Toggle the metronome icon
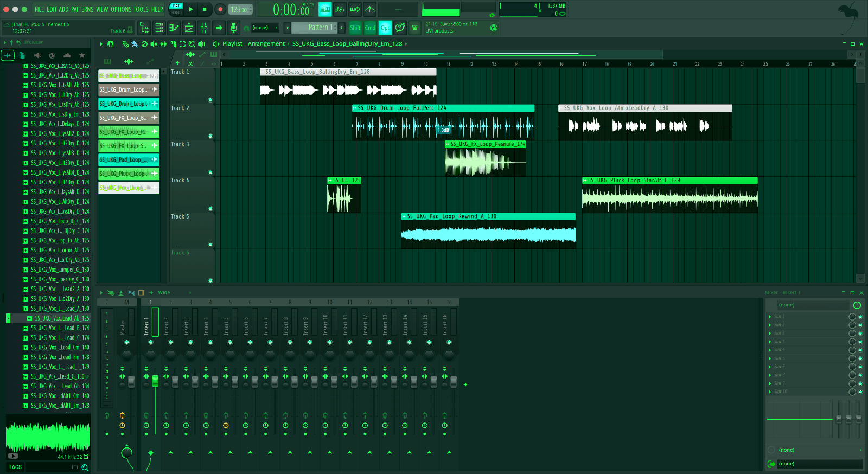Image resolution: width=868 pixels, height=474 pixels. (369, 9)
